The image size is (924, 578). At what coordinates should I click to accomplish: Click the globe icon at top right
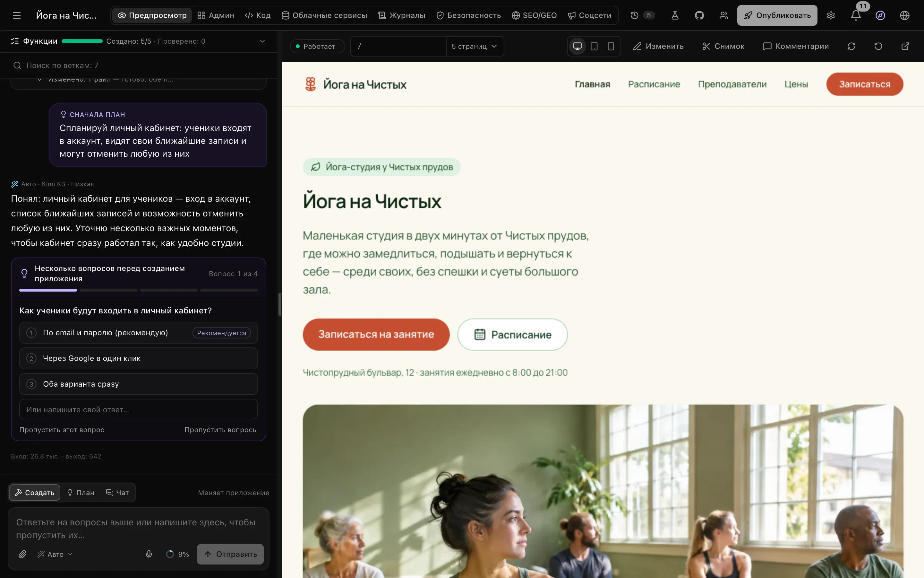(904, 15)
